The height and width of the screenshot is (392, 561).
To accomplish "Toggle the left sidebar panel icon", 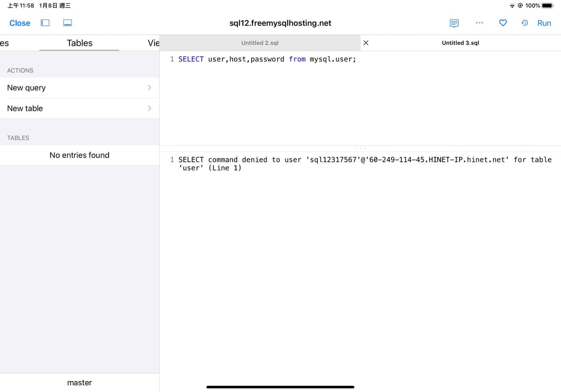I will click(45, 23).
